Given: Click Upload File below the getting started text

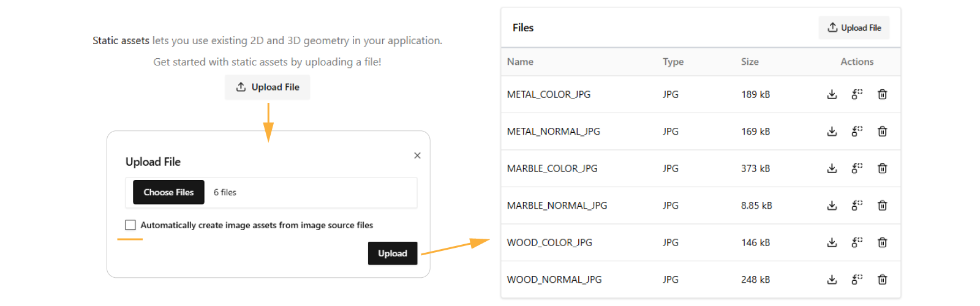Looking at the screenshot, I should 267,87.
